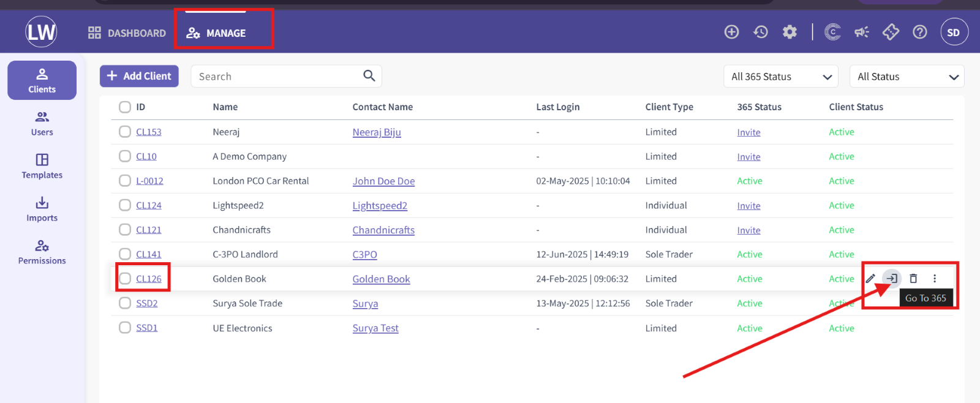
Task: Toggle the select-all checkbox in header row
Action: [125, 107]
